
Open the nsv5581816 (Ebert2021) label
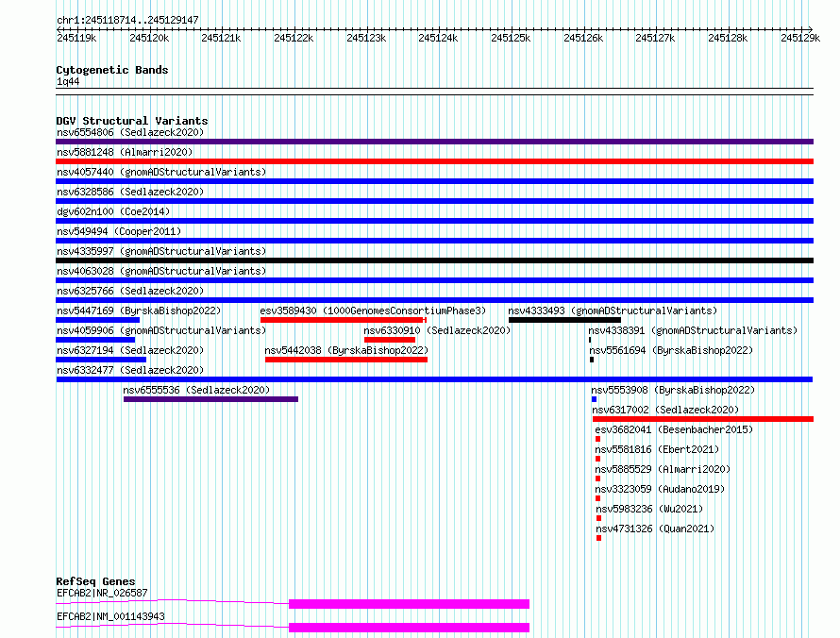(x=657, y=449)
